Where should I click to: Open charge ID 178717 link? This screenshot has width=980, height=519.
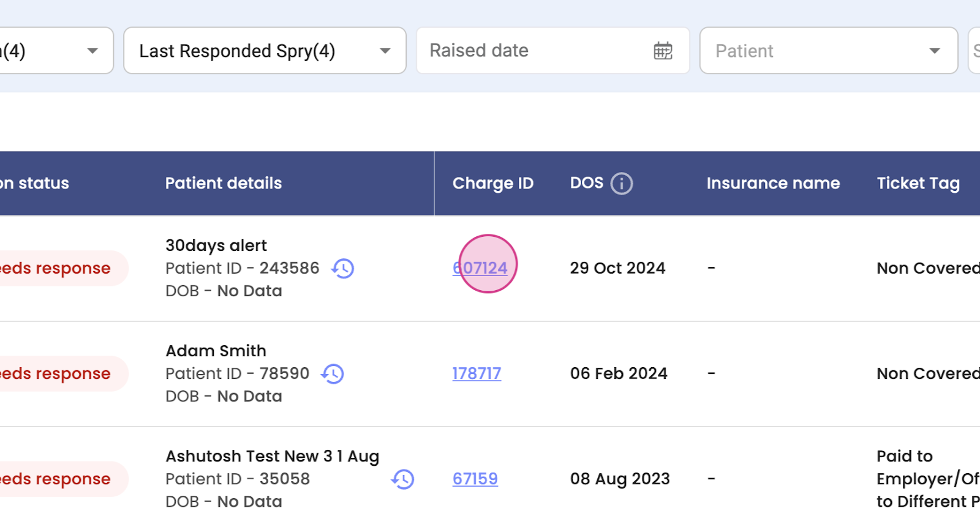(477, 373)
